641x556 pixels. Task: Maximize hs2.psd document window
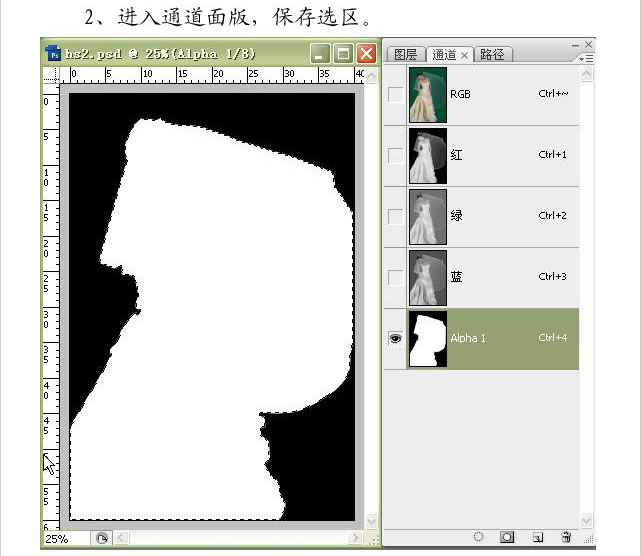pos(343,54)
